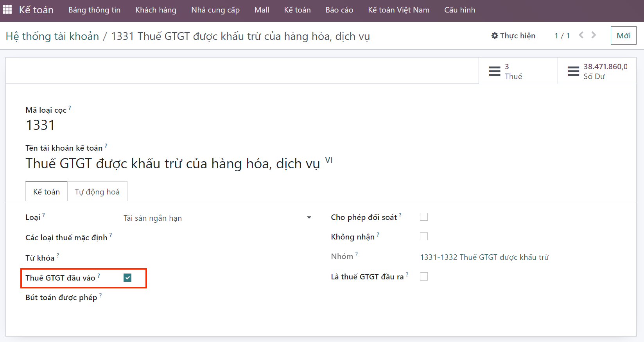The image size is (644, 342).
Task: Show help tooltip for Nhóm
Action: point(357,254)
